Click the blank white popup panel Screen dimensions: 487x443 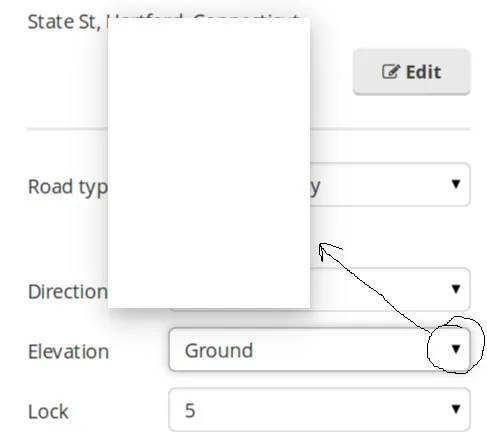point(209,163)
